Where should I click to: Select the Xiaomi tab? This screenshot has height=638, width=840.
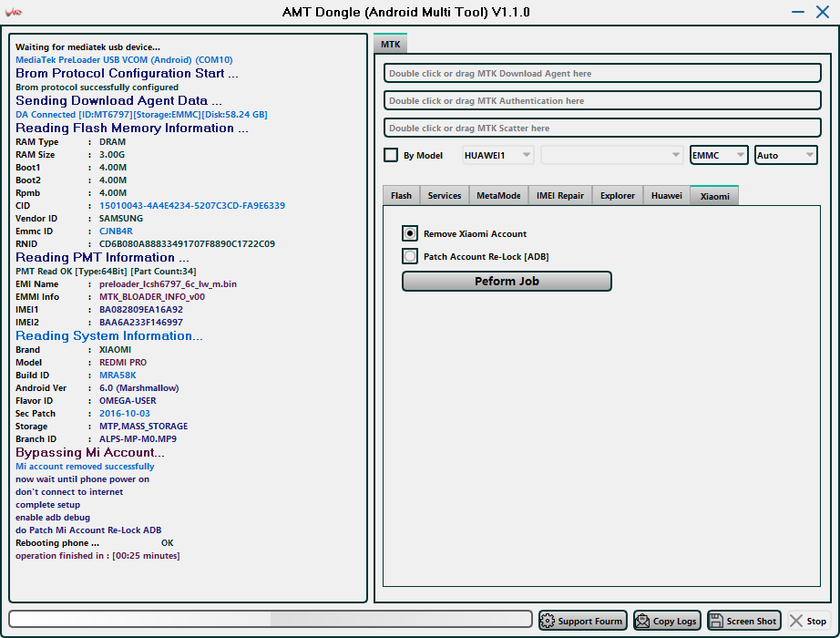(714, 196)
